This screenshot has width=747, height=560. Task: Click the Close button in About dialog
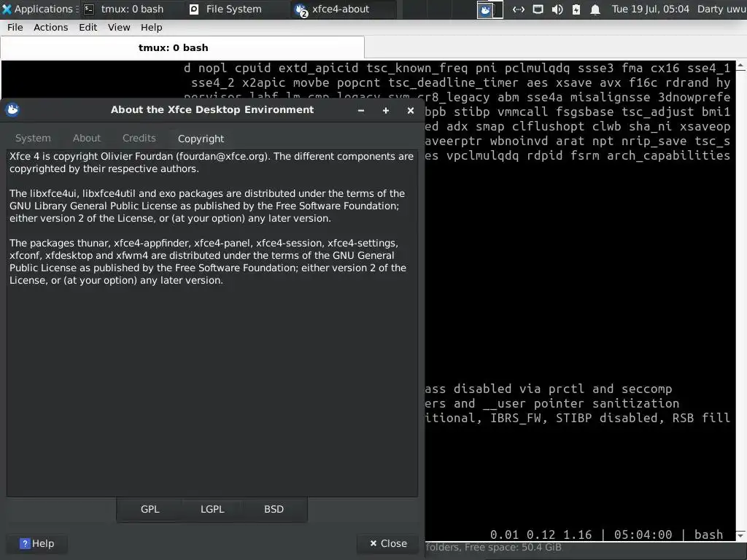point(388,543)
